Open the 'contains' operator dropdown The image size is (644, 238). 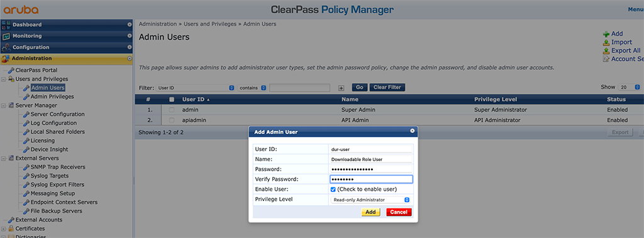coord(252,88)
